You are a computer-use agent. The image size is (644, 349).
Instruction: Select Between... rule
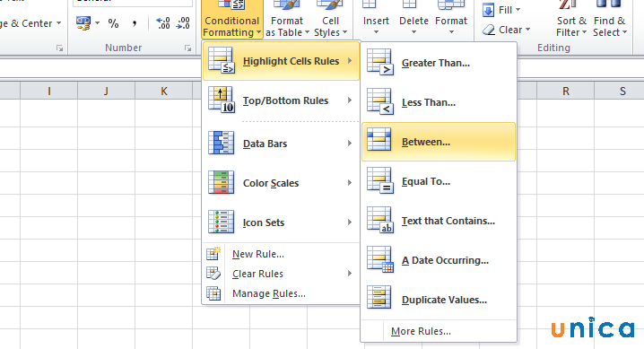click(439, 142)
